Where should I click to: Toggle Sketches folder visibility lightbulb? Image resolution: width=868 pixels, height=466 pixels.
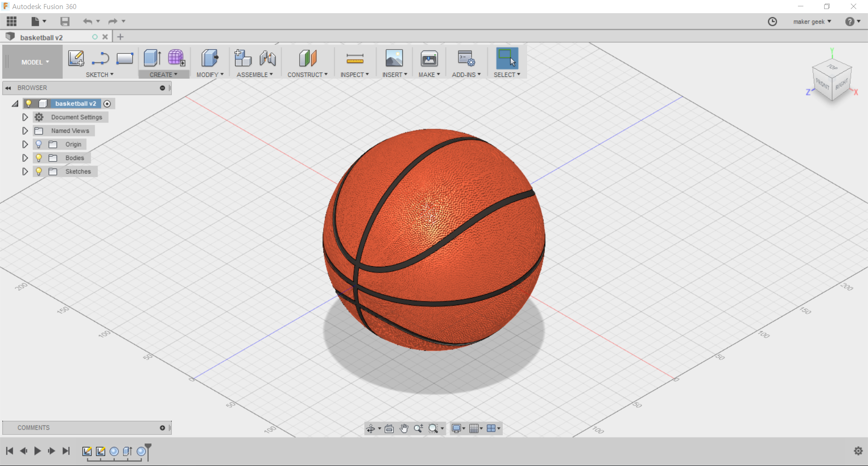click(x=39, y=171)
